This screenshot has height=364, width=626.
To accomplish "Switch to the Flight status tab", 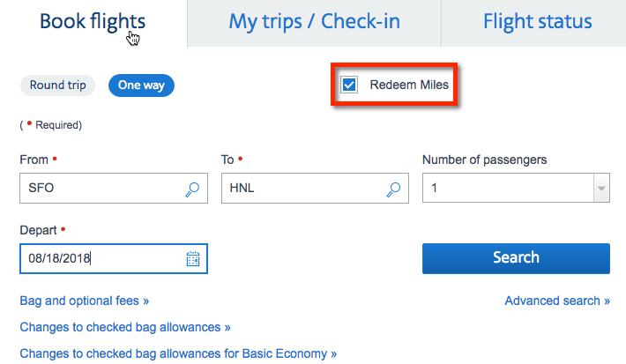I will [x=537, y=21].
